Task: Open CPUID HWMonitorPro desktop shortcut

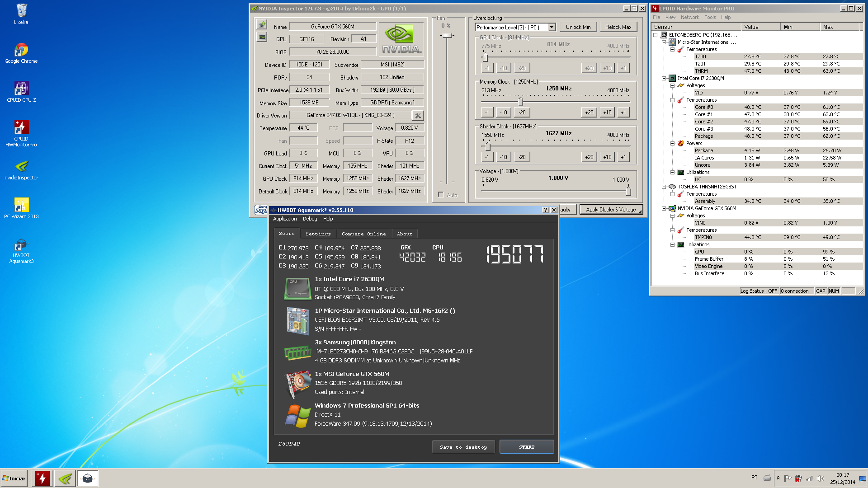Action: pos(21,133)
